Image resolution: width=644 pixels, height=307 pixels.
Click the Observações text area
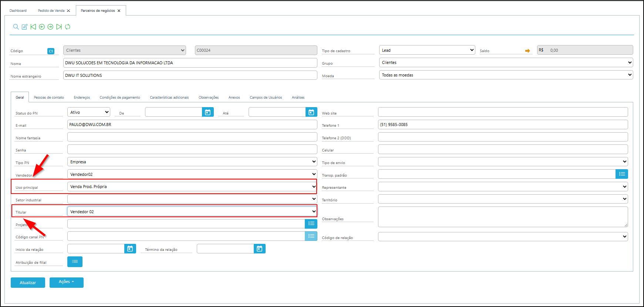503,217
